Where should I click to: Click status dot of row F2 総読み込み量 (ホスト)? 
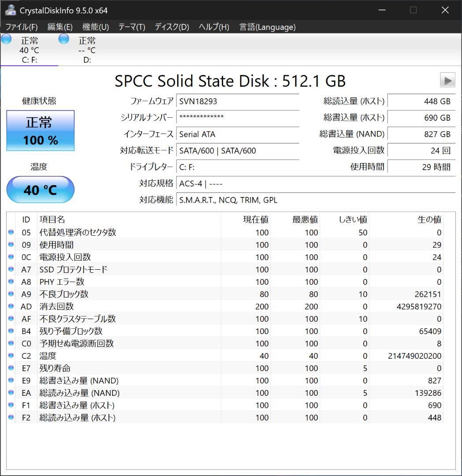click(11, 417)
